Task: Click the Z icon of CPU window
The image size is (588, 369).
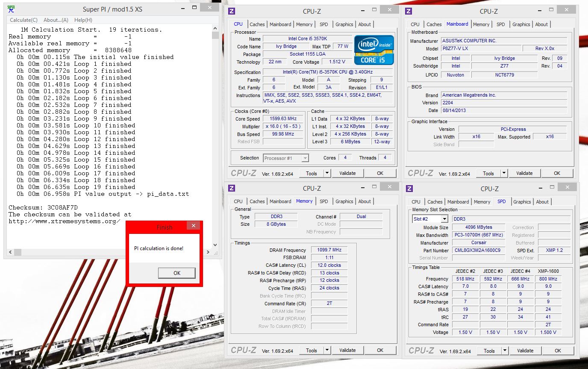Action: point(232,12)
